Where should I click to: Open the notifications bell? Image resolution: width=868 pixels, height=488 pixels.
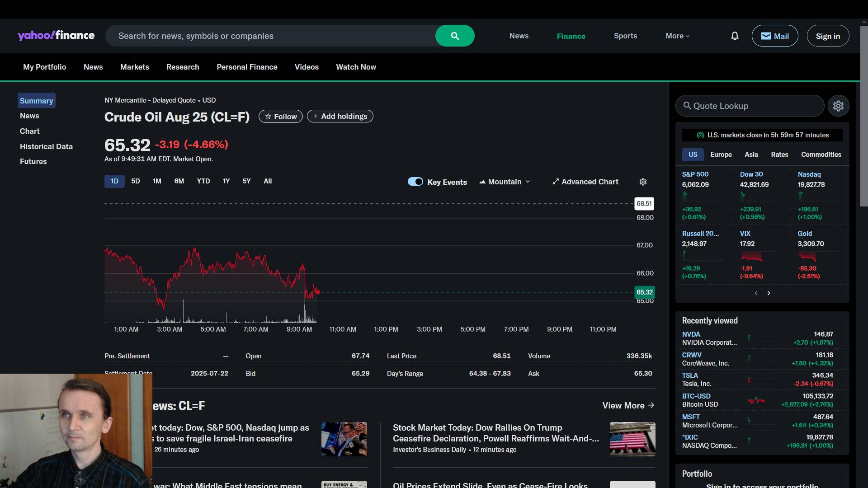(735, 36)
